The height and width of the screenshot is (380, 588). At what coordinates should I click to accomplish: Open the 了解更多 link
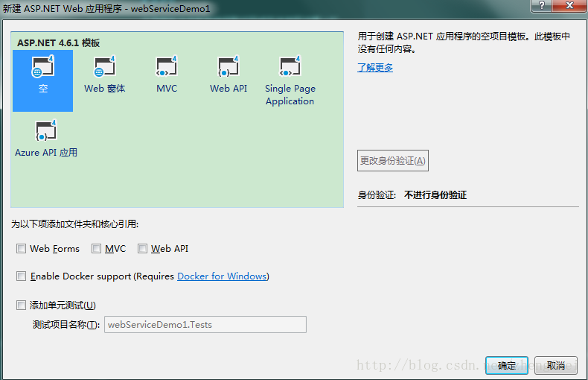click(x=375, y=68)
